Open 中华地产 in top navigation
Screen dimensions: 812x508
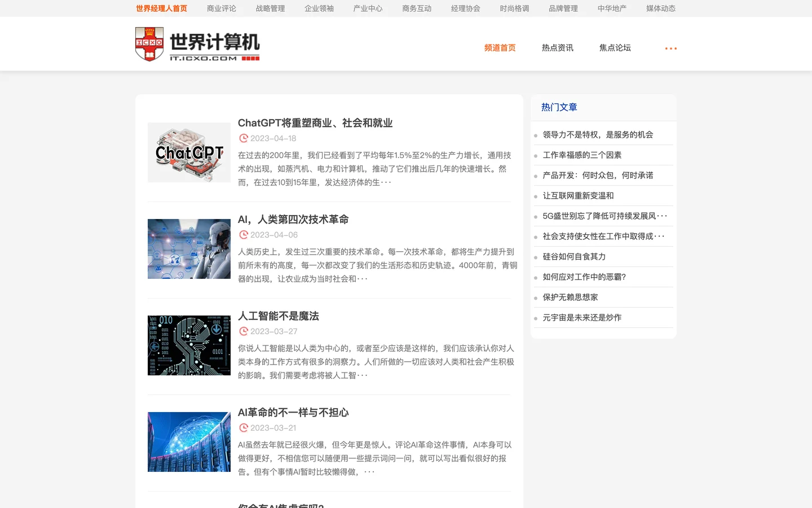tap(612, 8)
